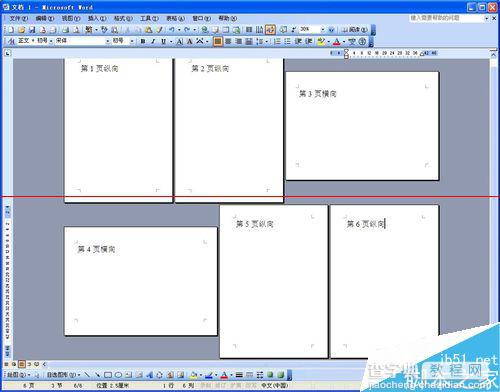Screen dimensions: 500x392
Task: Select the Rectangle drawing tool
Action: click(108, 375)
